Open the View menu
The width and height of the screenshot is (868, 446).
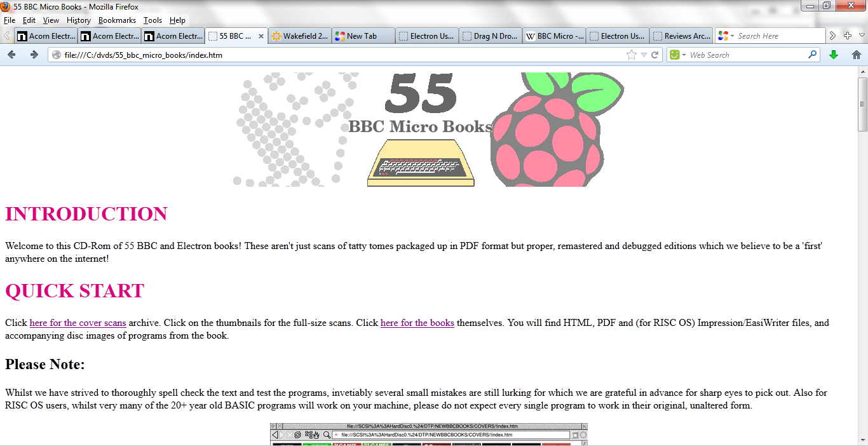[x=51, y=20]
